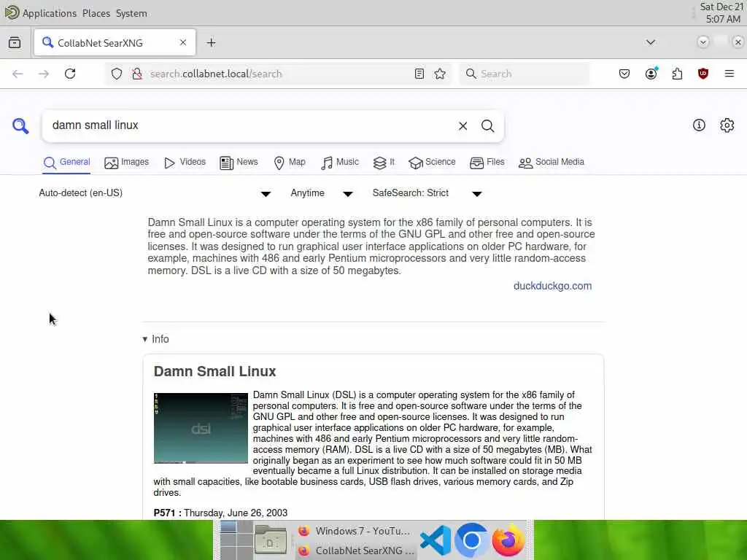Open the Anytime time range dropdown
Image resolution: width=747 pixels, height=560 pixels.
(x=322, y=192)
